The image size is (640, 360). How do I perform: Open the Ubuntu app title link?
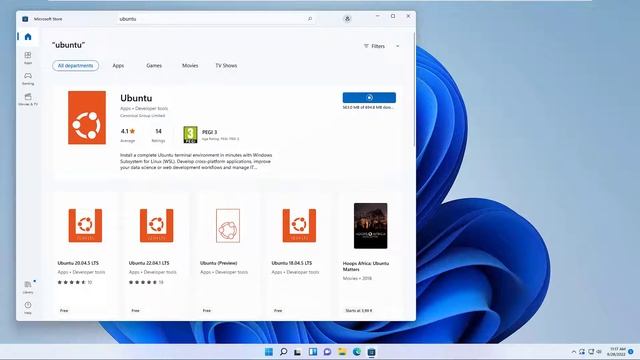(x=136, y=98)
